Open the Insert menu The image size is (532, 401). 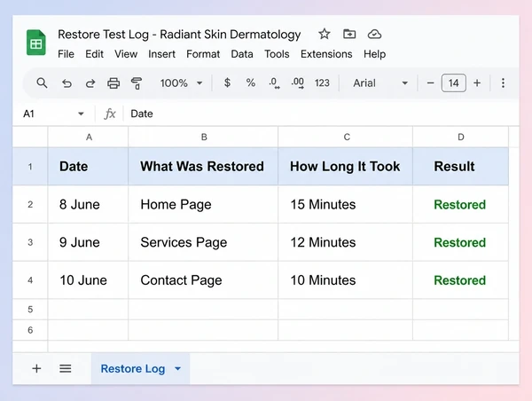pos(161,54)
